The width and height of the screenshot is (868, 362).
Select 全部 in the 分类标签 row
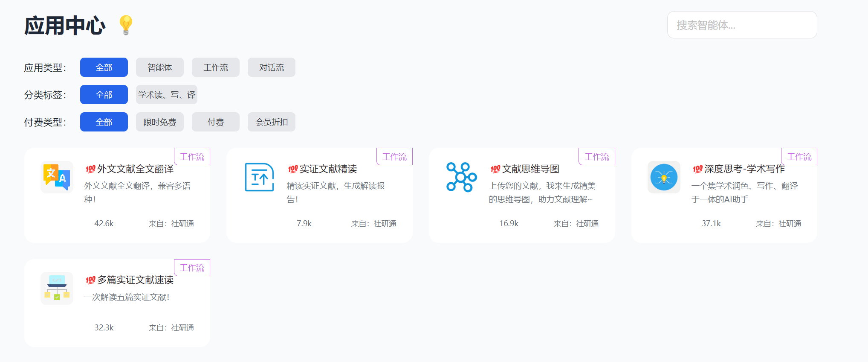(104, 95)
